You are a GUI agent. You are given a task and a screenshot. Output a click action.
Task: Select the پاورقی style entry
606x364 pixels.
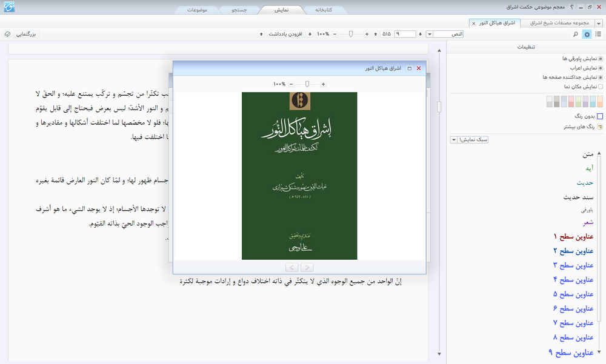pos(587,211)
